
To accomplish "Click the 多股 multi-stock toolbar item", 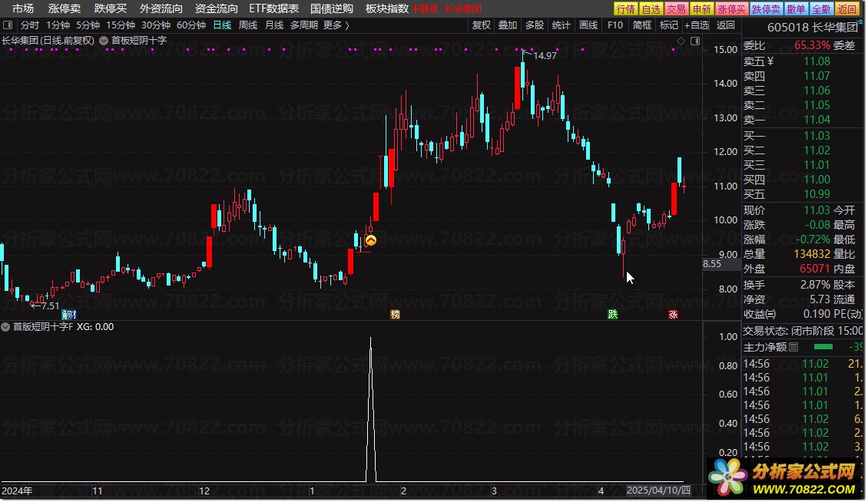I will click(534, 25).
